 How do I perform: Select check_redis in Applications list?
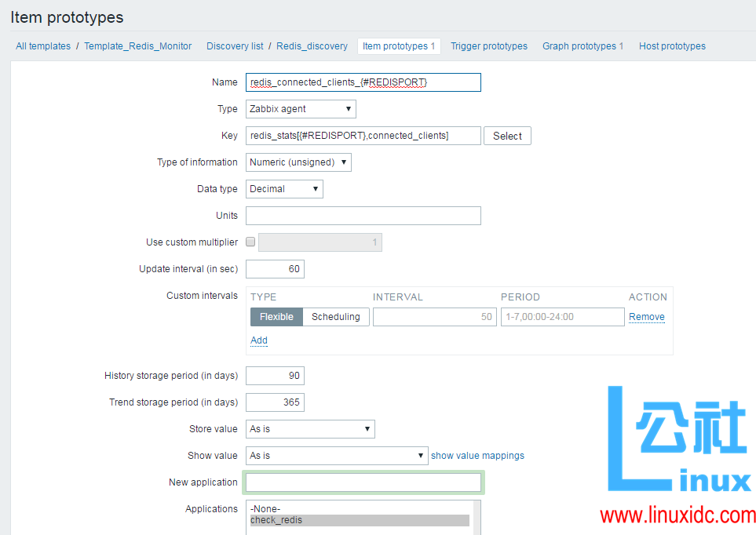[x=360, y=520]
